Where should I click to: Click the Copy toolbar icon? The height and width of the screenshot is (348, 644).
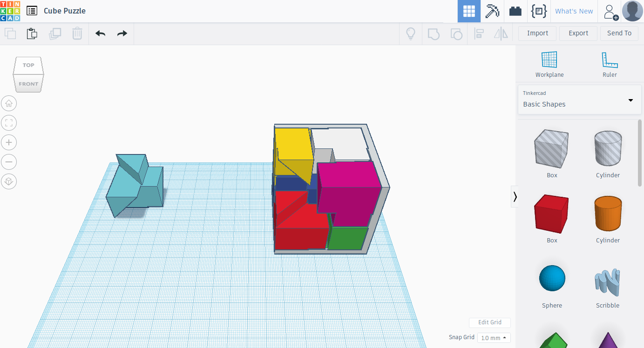(x=10, y=33)
